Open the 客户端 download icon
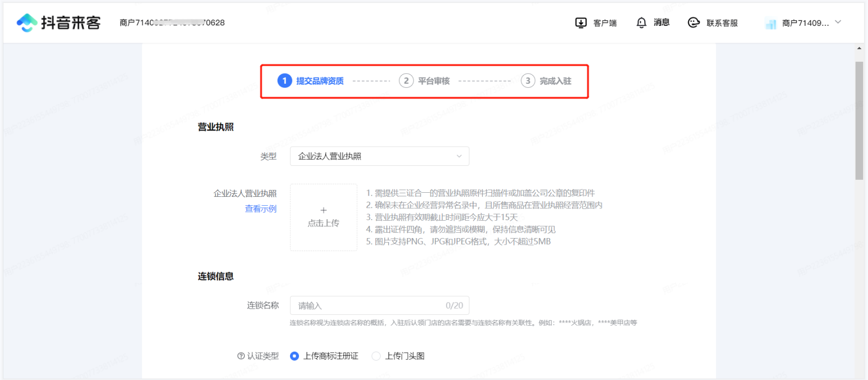Viewport: 868px width, 380px height. 581,23
